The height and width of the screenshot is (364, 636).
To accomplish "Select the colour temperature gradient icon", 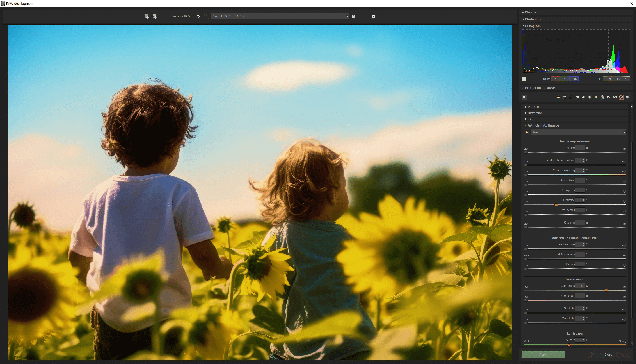I will coord(558,97).
